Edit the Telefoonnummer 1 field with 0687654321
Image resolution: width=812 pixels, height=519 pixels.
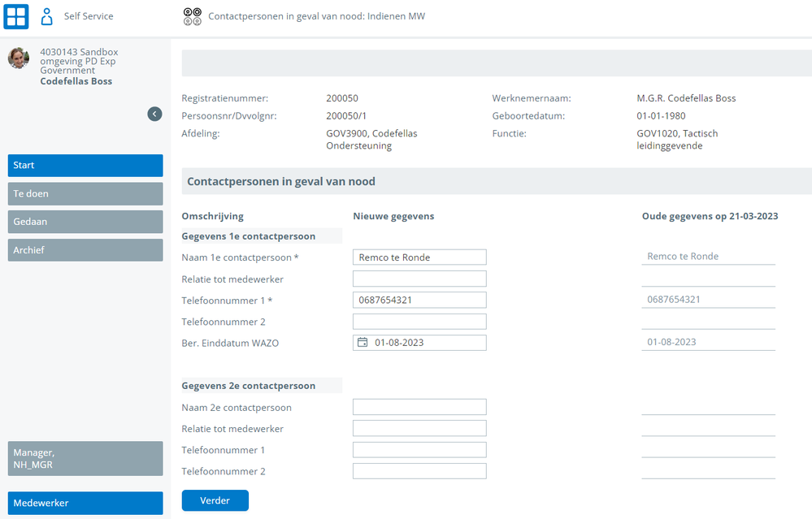coord(419,301)
